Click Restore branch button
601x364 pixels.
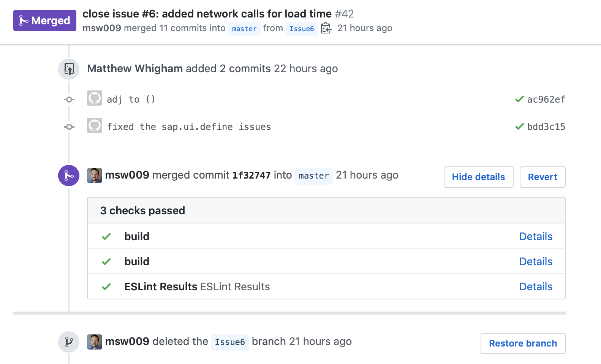click(523, 343)
